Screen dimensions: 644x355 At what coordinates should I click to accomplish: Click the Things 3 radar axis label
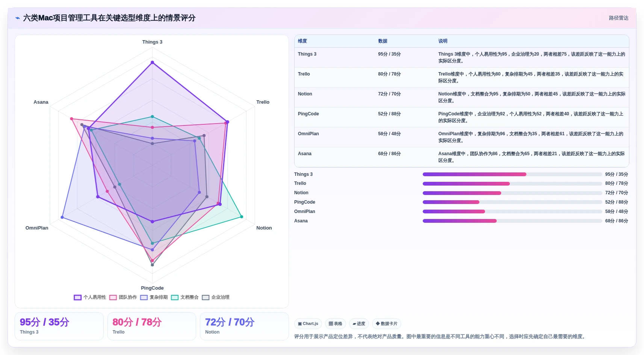[152, 42]
